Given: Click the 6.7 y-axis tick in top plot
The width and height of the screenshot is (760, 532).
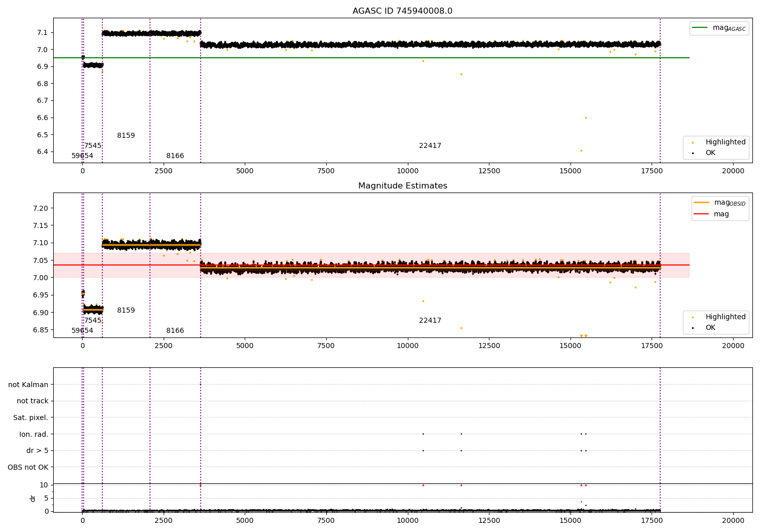Looking at the screenshot, I should click(x=43, y=101).
